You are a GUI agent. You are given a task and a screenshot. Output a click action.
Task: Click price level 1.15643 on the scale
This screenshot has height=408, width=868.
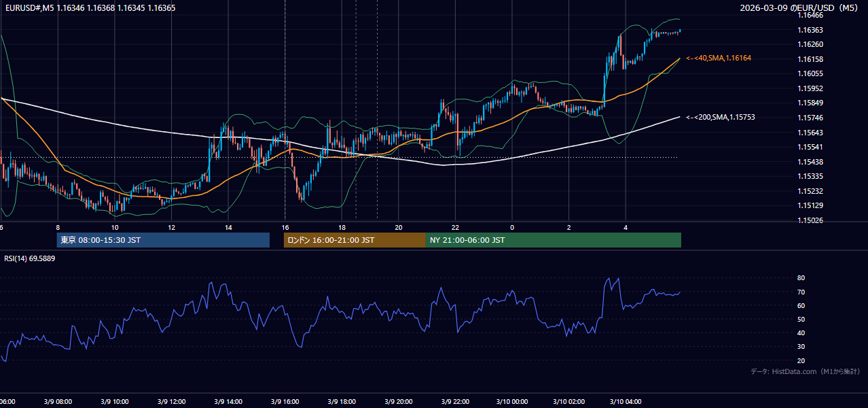point(810,133)
